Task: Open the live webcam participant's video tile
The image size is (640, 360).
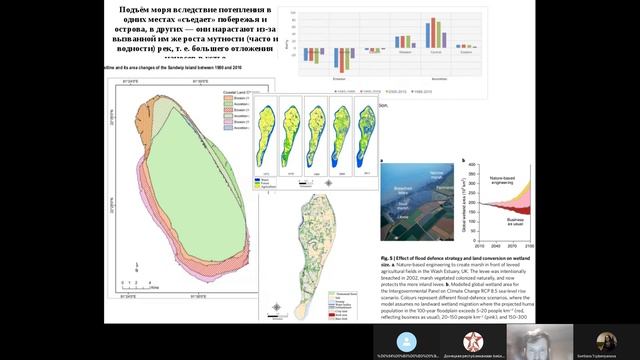Action: 540,342
